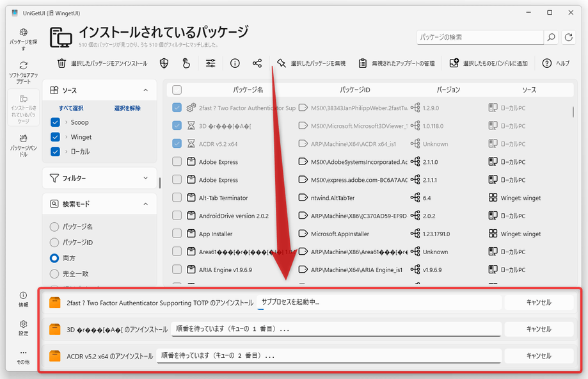Select the パッケージID search mode radio

tap(54, 243)
